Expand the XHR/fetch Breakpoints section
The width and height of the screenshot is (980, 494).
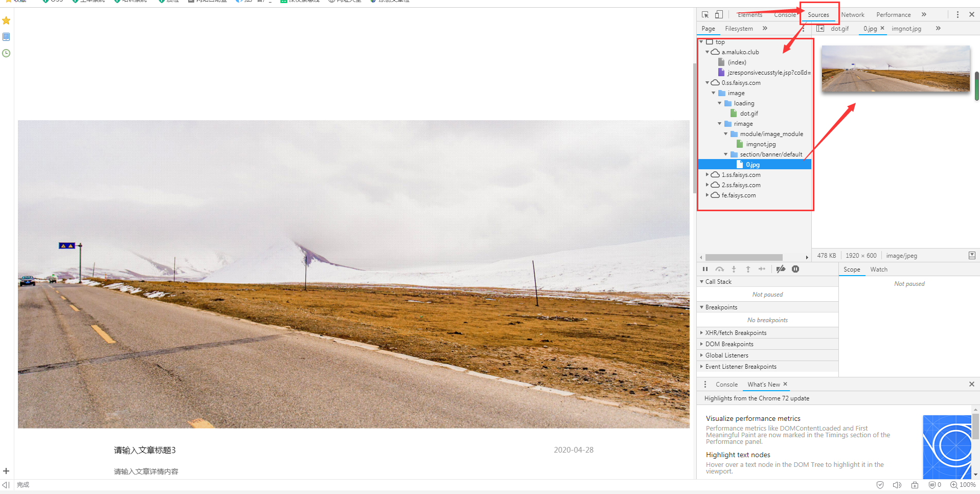click(x=736, y=333)
